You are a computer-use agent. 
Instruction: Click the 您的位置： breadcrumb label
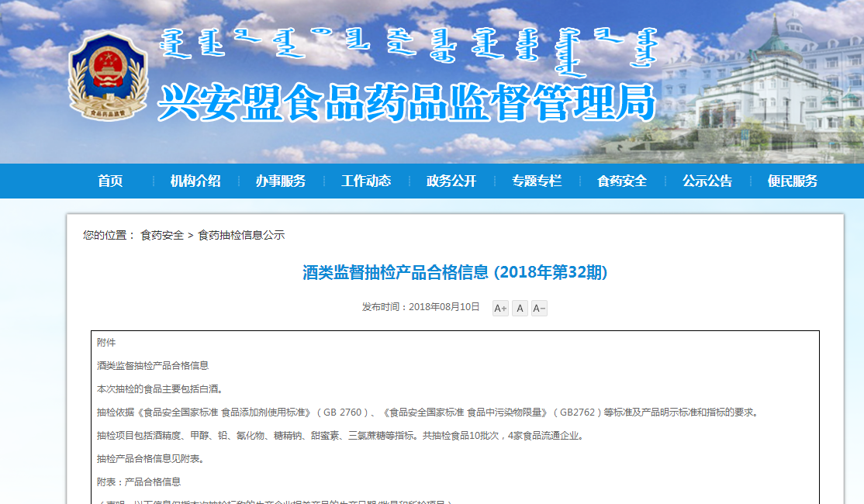pyautogui.click(x=109, y=235)
